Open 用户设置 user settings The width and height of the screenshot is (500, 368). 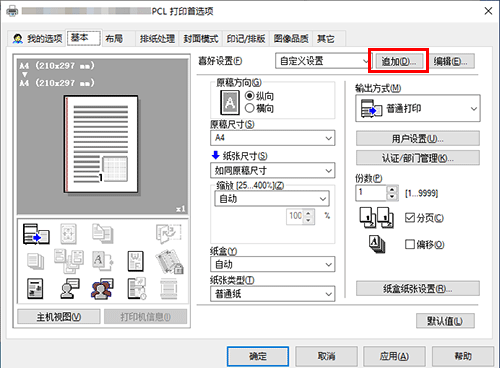pos(418,138)
